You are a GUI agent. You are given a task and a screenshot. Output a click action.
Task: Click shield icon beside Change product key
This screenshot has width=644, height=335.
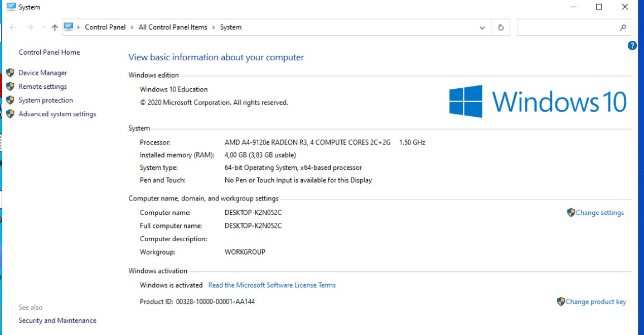tap(560, 301)
